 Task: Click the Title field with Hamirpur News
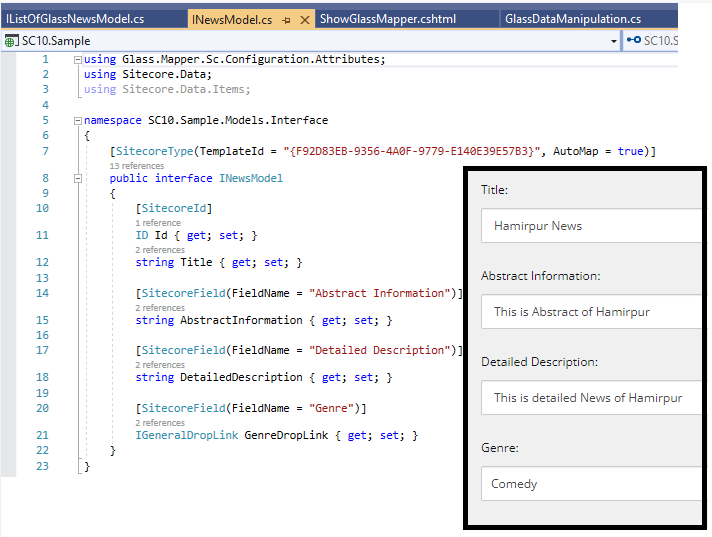[591, 226]
